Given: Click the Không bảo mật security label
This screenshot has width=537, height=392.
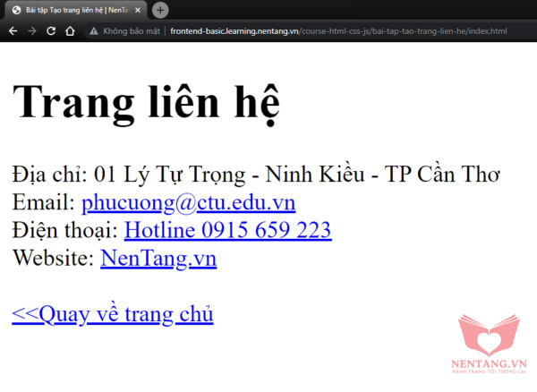Looking at the screenshot, I should [132, 31].
